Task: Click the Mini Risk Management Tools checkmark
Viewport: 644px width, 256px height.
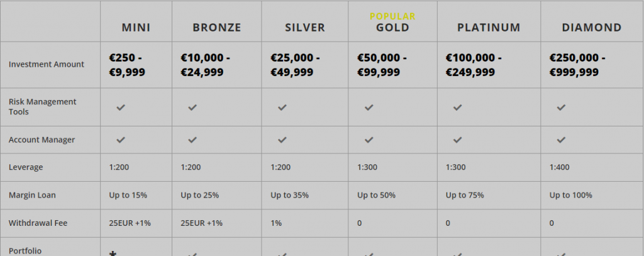Action: click(x=120, y=108)
